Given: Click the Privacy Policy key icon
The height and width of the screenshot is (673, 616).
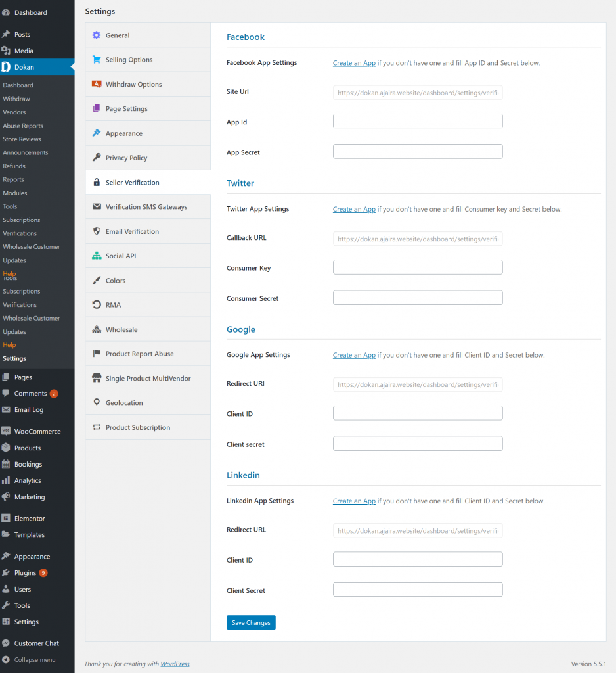Looking at the screenshot, I should [x=97, y=158].
